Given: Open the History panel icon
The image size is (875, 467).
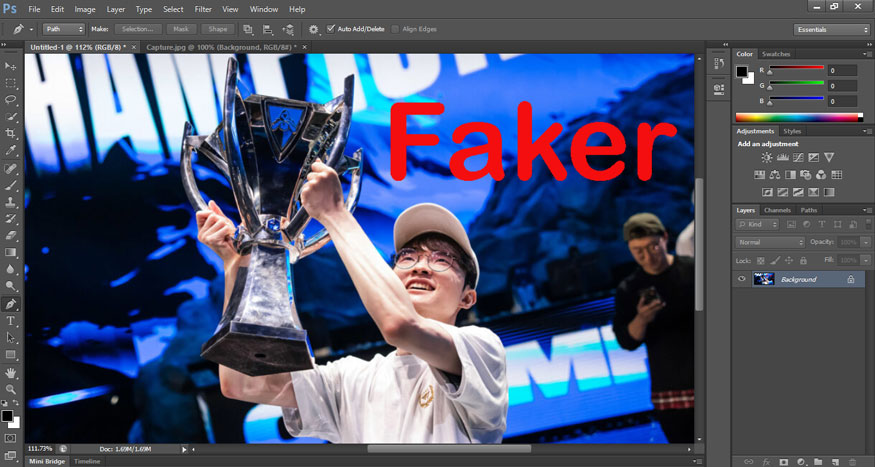Looking at the screenshot, I should click(x=719, y=64).
